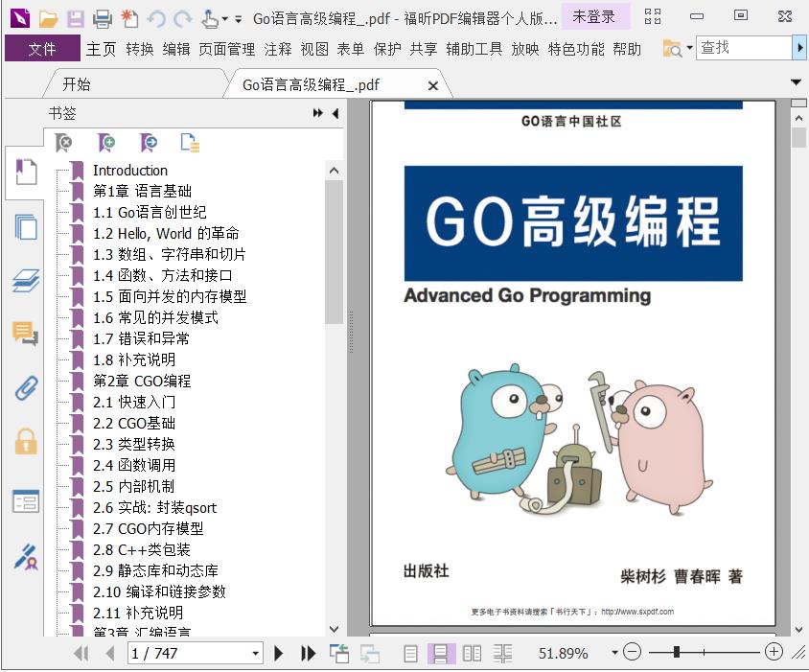The image size is (809, 672).
Task: Go to bookmark 2.6 实战: 封装qsort
Action: click(154, 508)
